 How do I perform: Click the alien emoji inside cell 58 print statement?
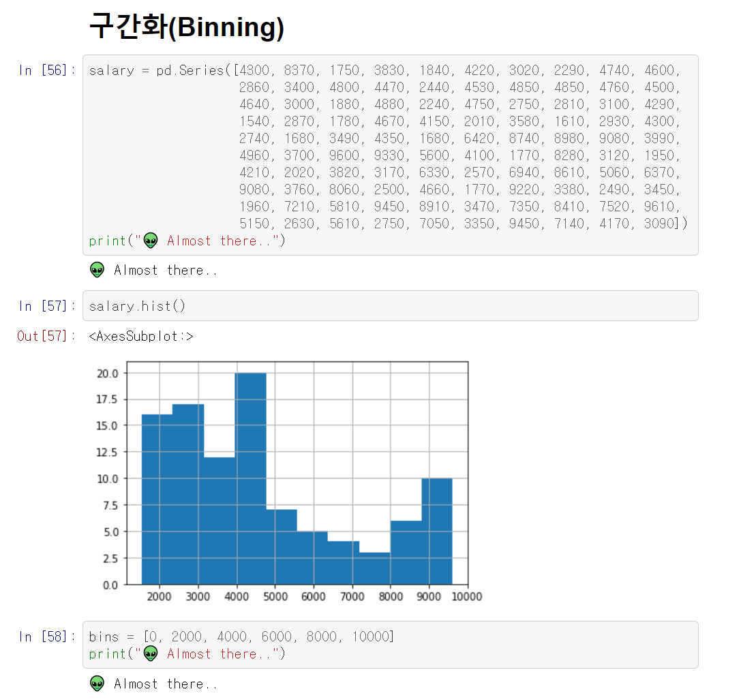coord(150,654)
